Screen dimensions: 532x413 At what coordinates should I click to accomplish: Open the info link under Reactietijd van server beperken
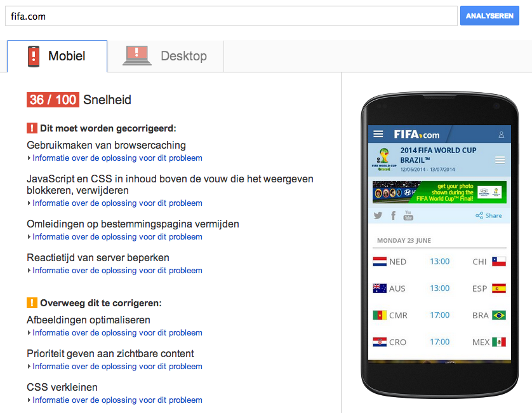coord(117,270)
